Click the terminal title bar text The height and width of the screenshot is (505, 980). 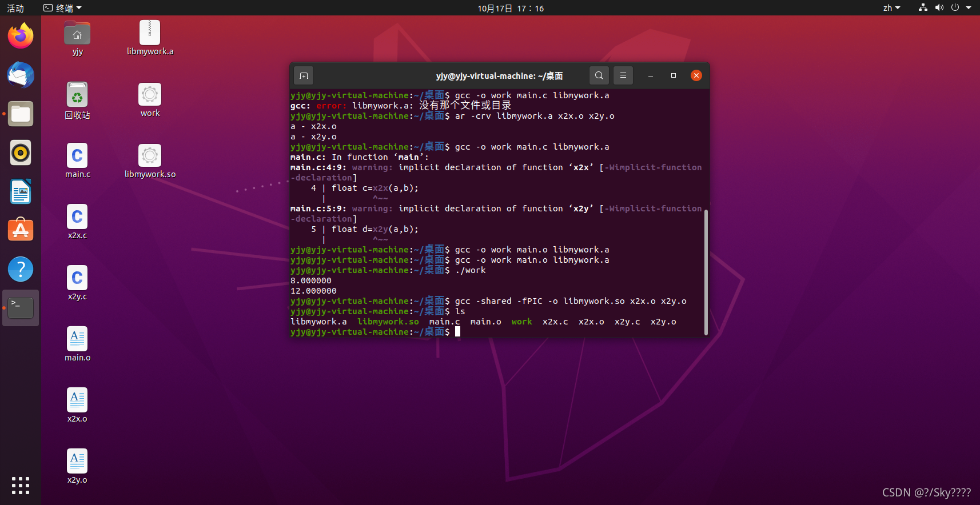(499, 75)
